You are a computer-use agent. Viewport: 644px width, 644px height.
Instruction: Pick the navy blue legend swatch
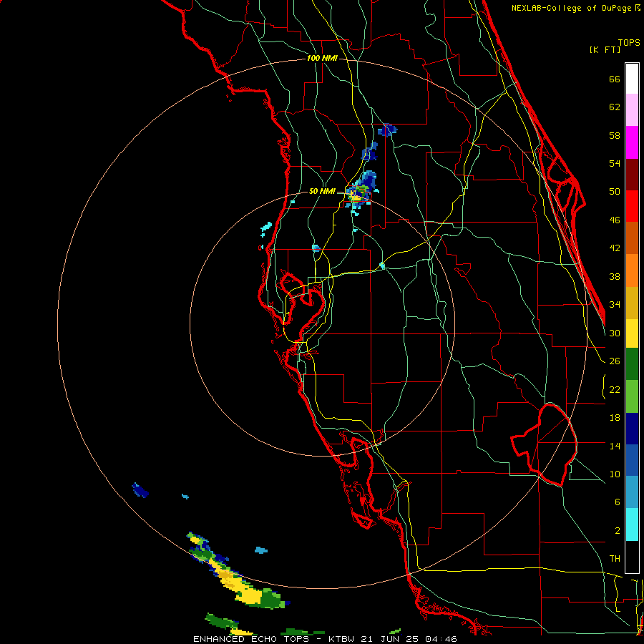tap(632, 429)
